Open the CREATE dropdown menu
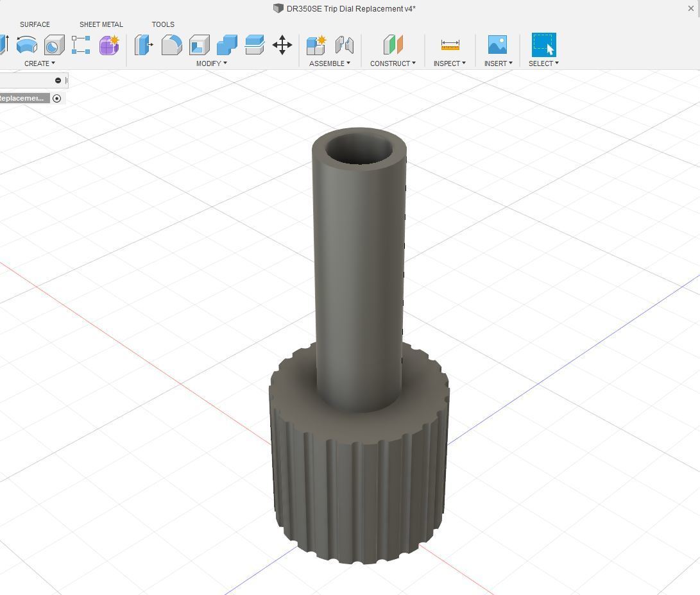 click(40, 63)
